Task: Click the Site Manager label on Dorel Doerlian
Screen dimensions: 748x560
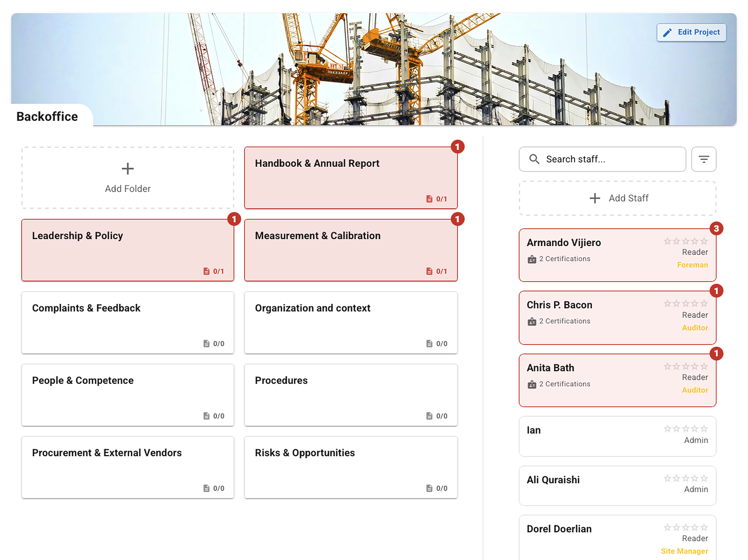Action: click(684, 551)
